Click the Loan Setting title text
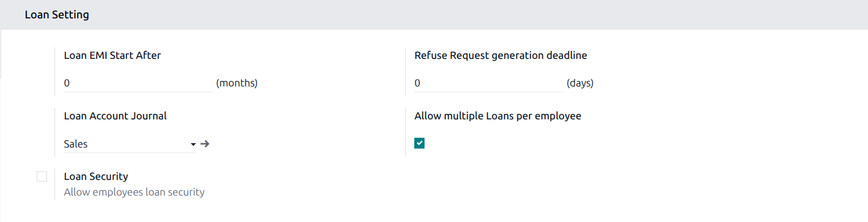The width and height of the screenshot is (868, 222). tap(57, 15)
